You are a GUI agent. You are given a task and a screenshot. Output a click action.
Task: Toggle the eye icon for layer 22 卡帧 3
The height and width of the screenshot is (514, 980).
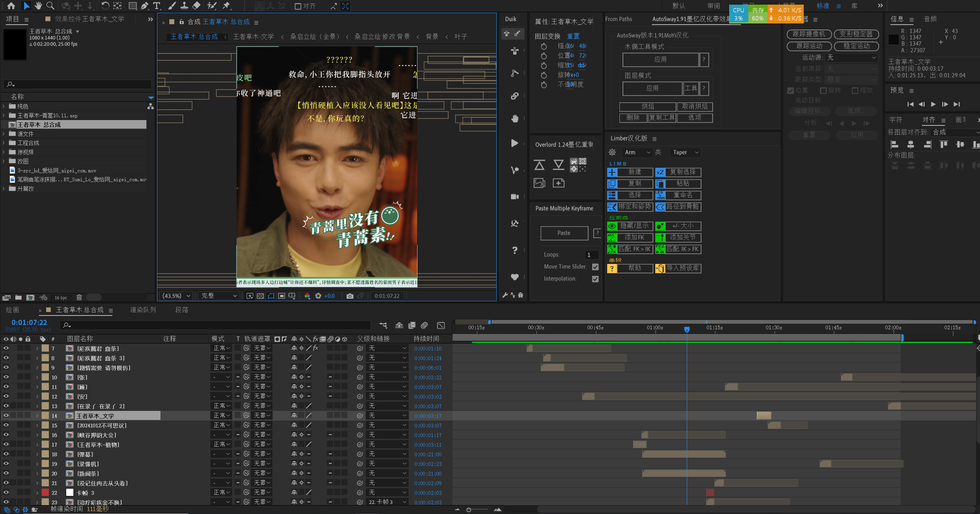click(x=6, y=492)
